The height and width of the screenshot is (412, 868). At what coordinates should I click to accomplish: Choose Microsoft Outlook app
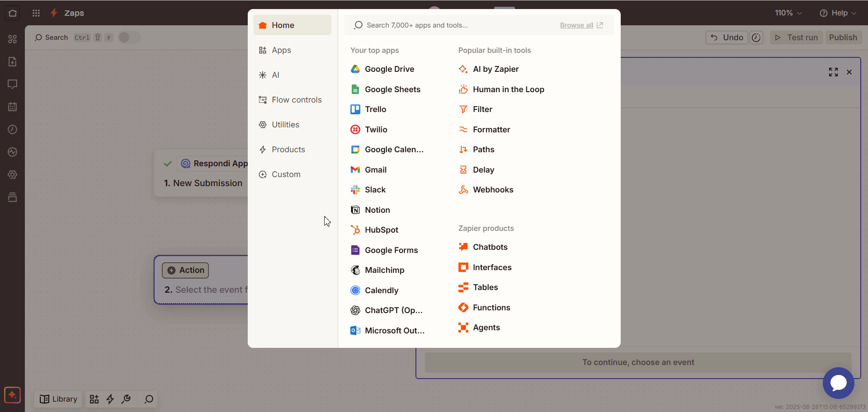coord(387,331)
